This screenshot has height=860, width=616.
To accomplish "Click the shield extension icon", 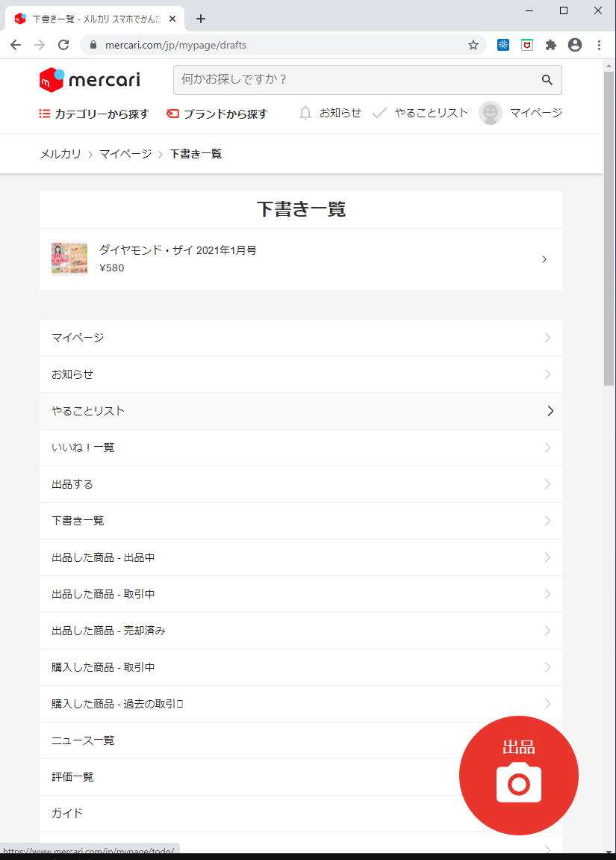I will click(x=527, y=45).
